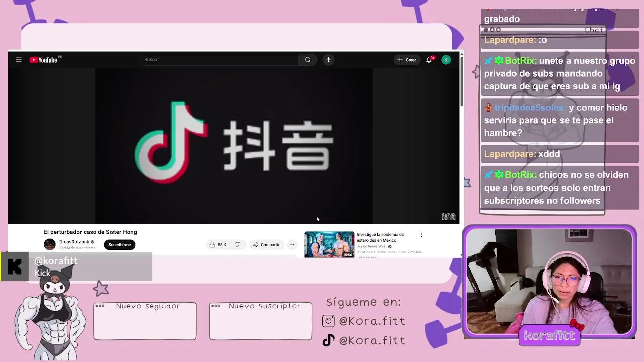
Task: Focus the Buscar search field
Action: tap(219, 60)
